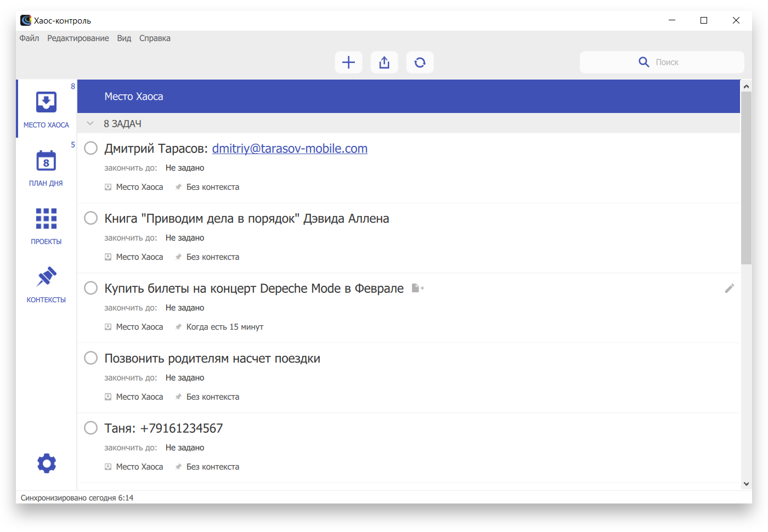
Task: Set due date for Позвонить родителям task
Action: coord(185,378)
